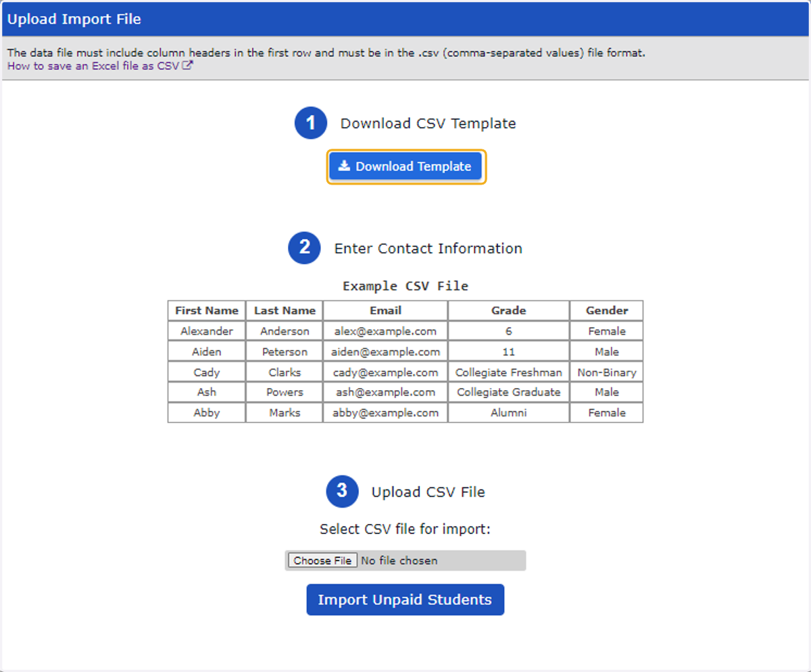Select the 'Clarks' cell
This screenshot has width=811, height=672.
(285, 373)
